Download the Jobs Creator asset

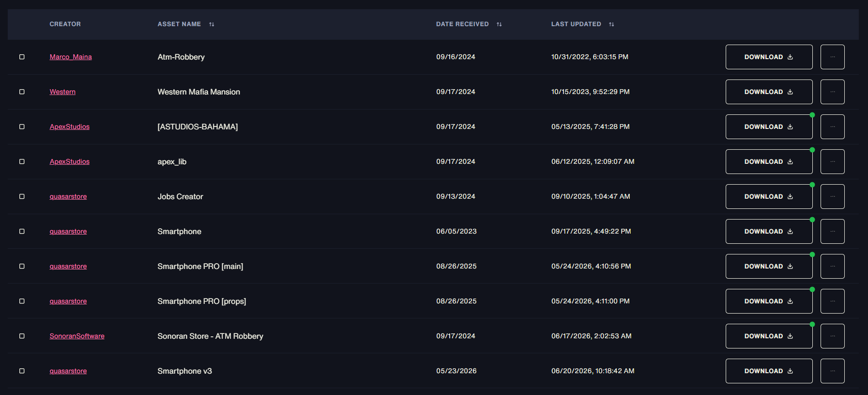click(x=769, y=196)
